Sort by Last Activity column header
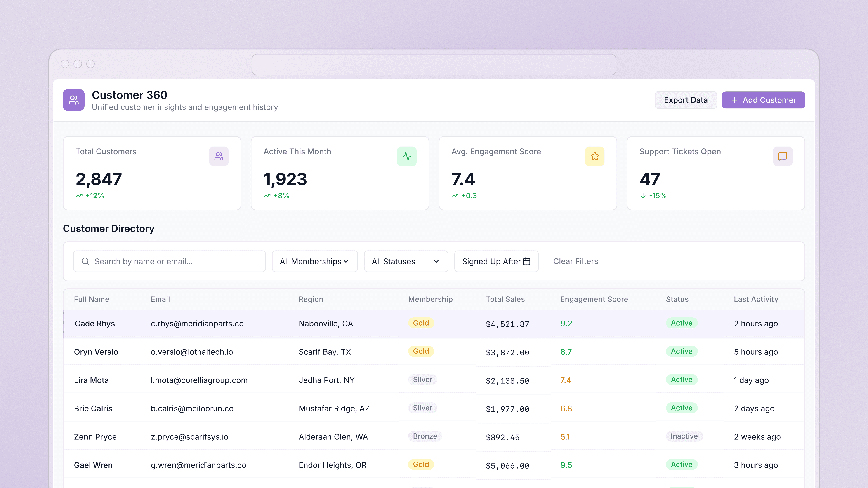The height and width of the screenshot is (488, 868). [756, 299]
